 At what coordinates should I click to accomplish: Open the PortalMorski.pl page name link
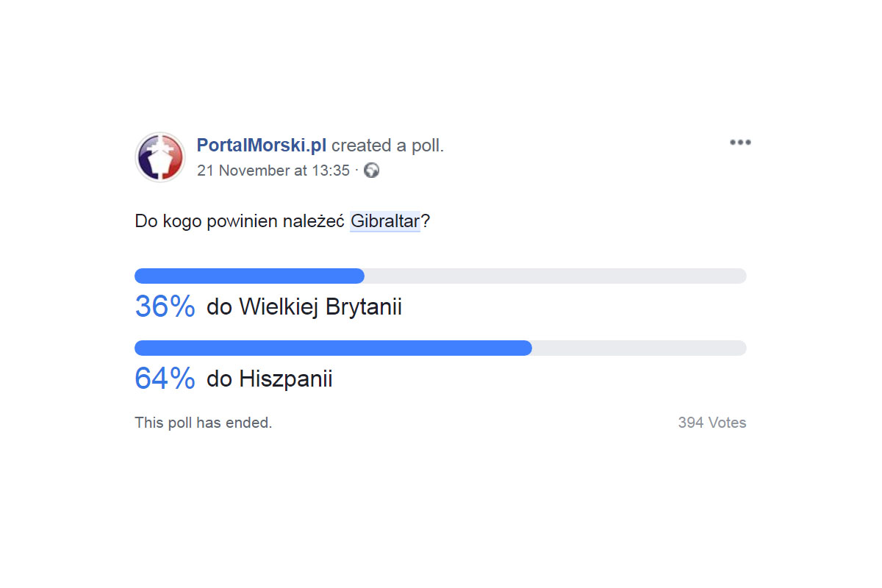[261, 146]
